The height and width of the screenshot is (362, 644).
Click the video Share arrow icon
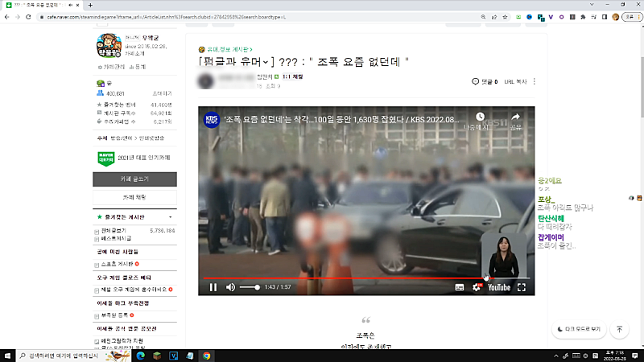(x=515, y=117)
